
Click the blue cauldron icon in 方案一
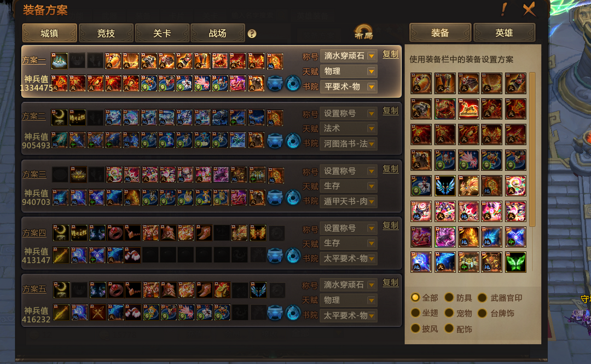[x=275, y=84]
